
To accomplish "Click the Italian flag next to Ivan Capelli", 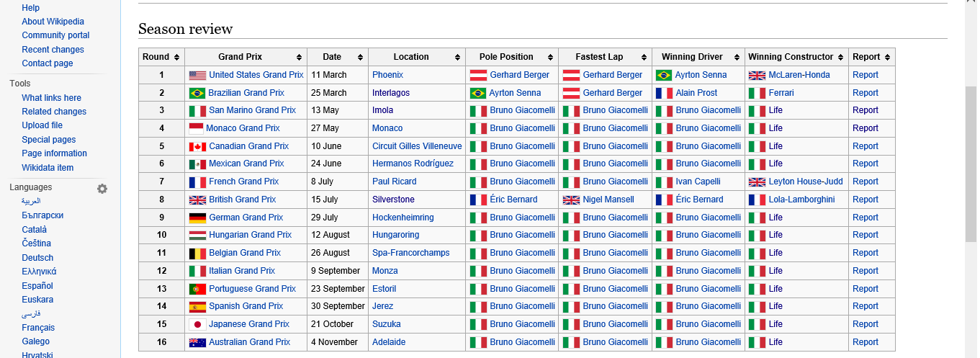I will click(x=665, y=182).
